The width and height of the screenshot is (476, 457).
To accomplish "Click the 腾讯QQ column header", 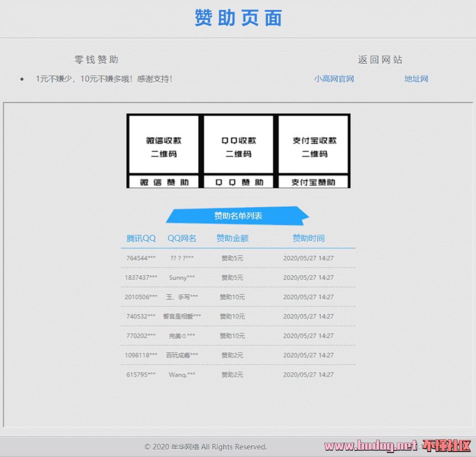I will (141, 238).
